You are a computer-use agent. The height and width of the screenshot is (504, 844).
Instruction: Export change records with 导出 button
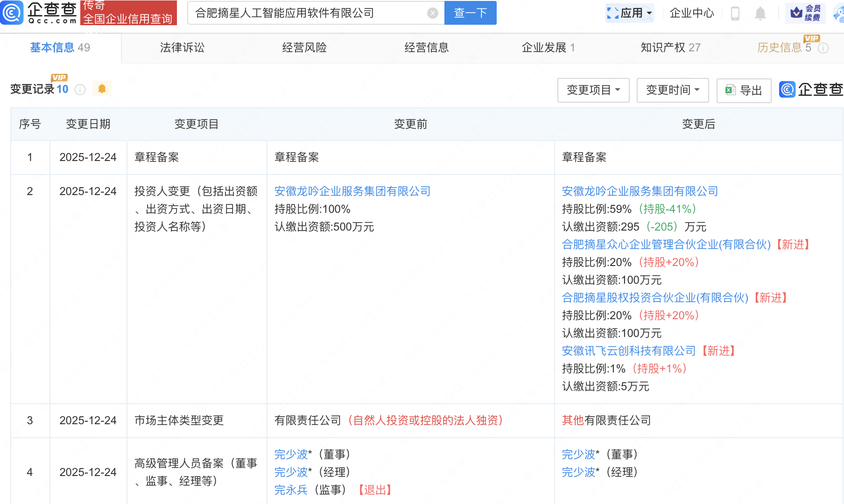(x=744, y=90)
